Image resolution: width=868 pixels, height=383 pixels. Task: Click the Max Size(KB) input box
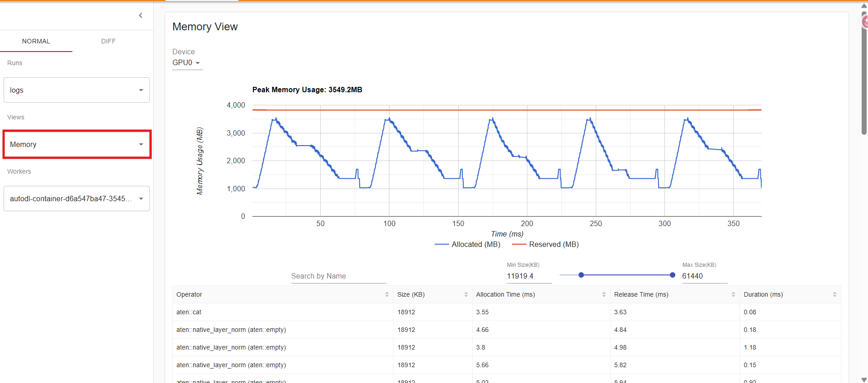(x=704, y=276)
